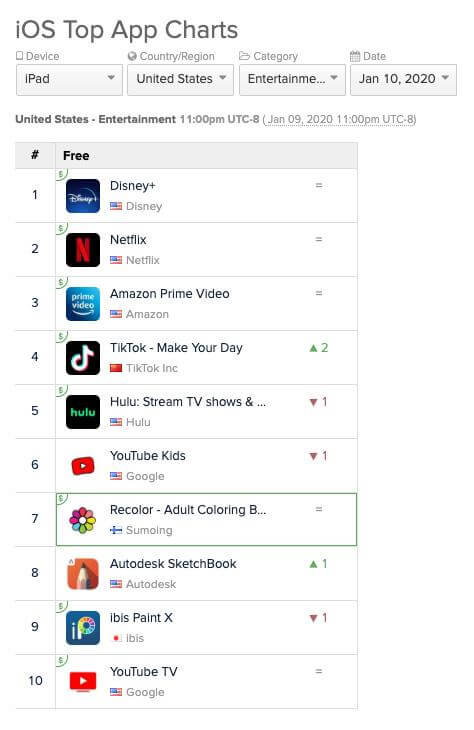Select the Amazon Prime Video icon

(83, 304)
